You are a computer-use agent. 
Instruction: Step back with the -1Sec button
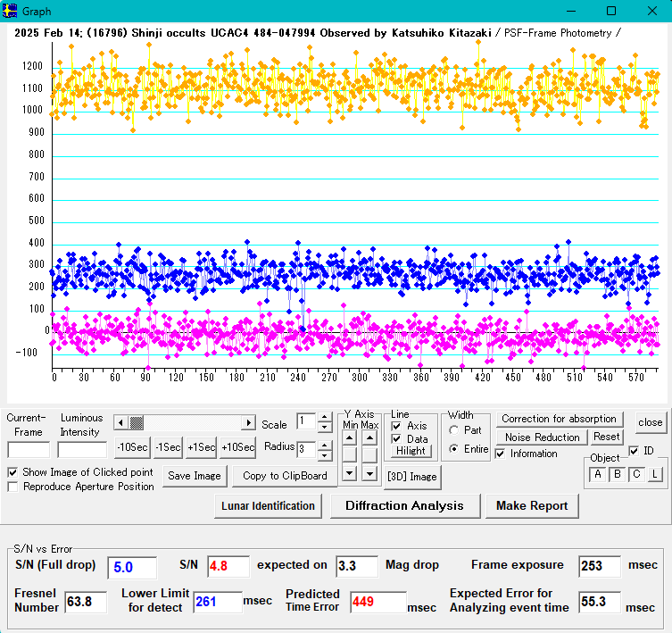coord(167,447)
